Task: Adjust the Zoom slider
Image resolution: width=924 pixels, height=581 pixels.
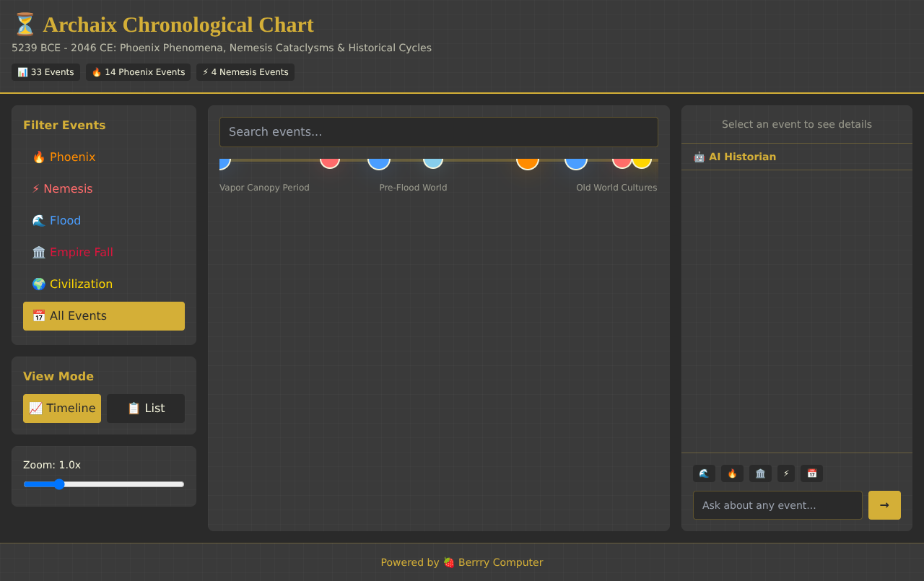Action: point(59,484)
